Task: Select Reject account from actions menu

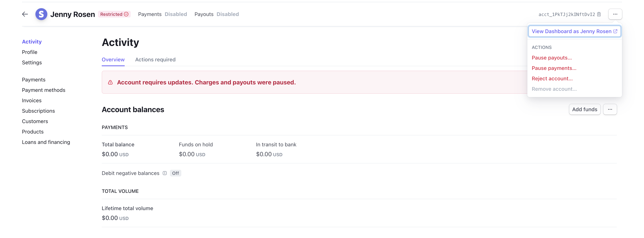Action: point(552,78)
